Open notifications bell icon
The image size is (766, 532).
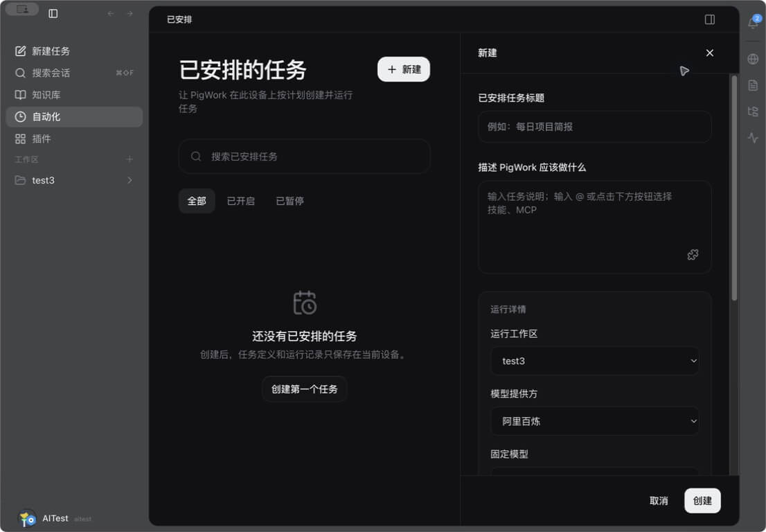(x=754, y=22)
